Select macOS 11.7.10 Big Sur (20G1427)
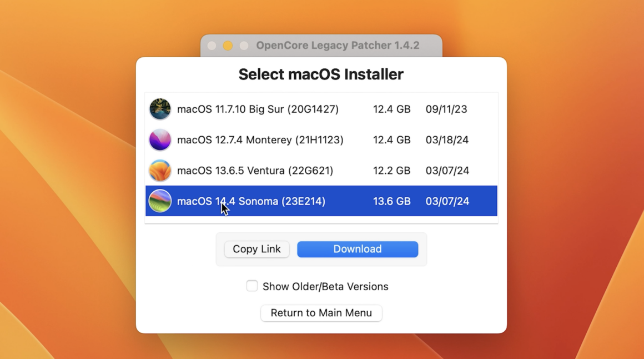Image resolution: width=644 pixels, height=359 pixels. click(321, 109)
